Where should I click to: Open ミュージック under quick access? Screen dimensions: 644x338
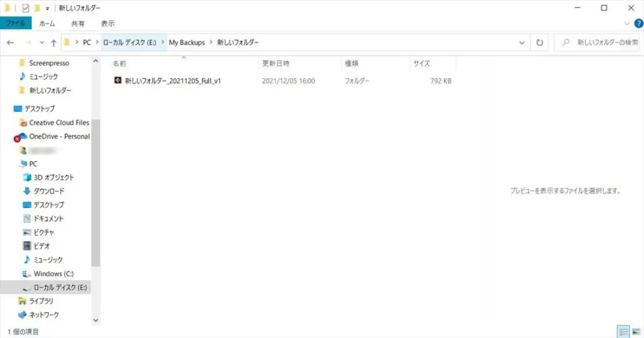click(43, 76)
